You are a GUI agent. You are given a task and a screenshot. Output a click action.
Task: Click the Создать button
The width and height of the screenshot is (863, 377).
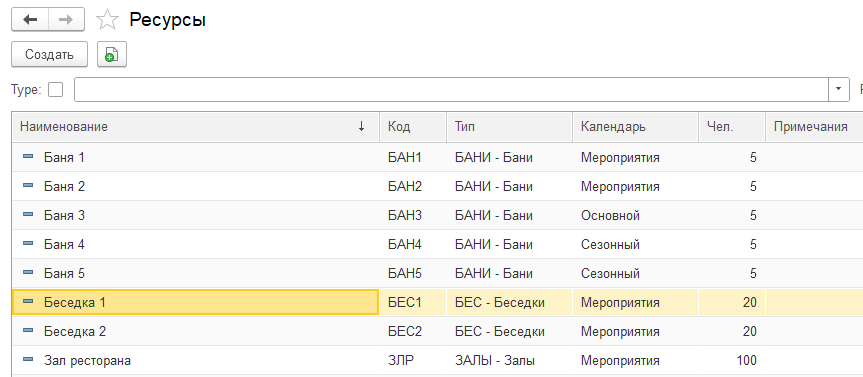coord(49,54)
